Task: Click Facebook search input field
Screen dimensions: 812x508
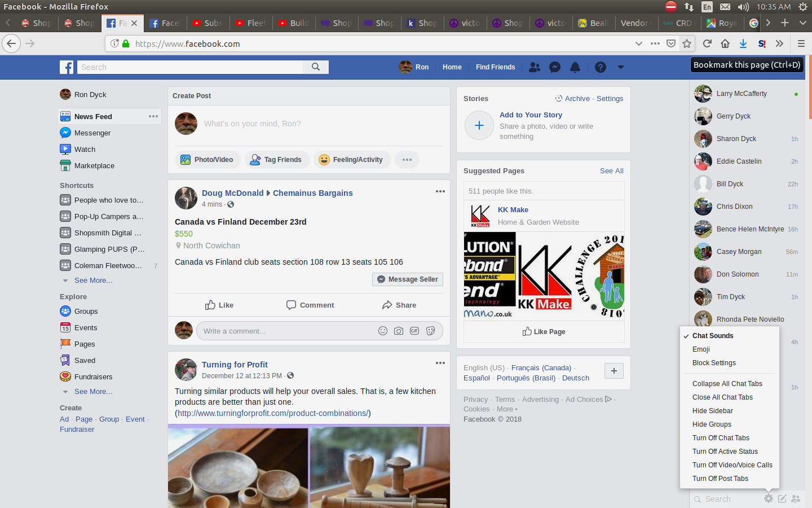Action: point(190,67)
